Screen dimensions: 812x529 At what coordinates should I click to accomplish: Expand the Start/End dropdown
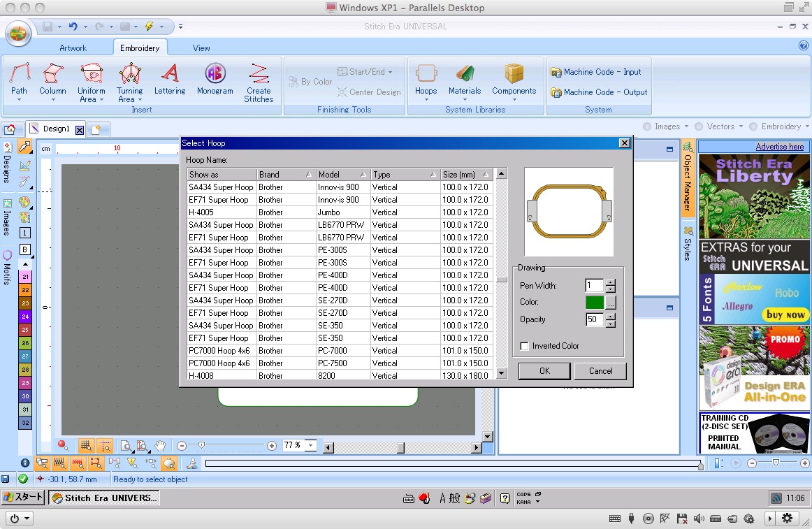[391, 72]
